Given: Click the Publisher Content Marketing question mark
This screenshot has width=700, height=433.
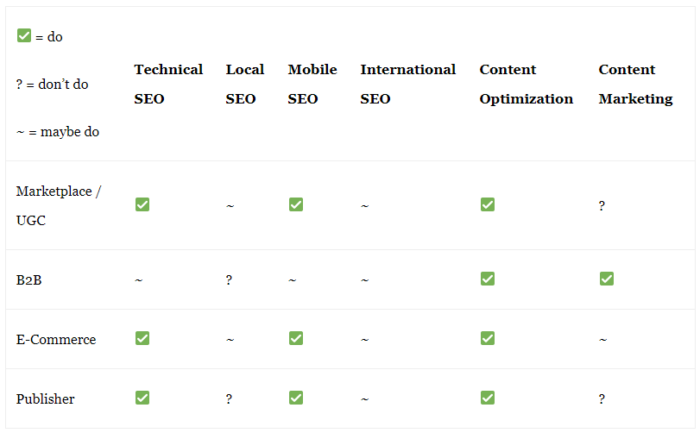Looking at the screenshot, I should [x=602, y=399].
